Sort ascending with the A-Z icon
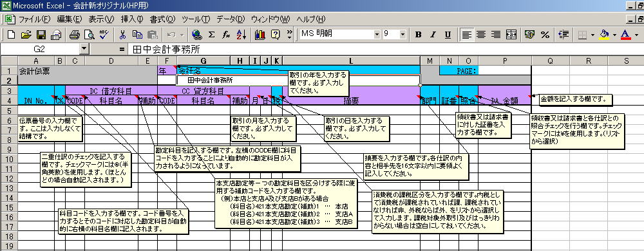 [x=241, y=35]
